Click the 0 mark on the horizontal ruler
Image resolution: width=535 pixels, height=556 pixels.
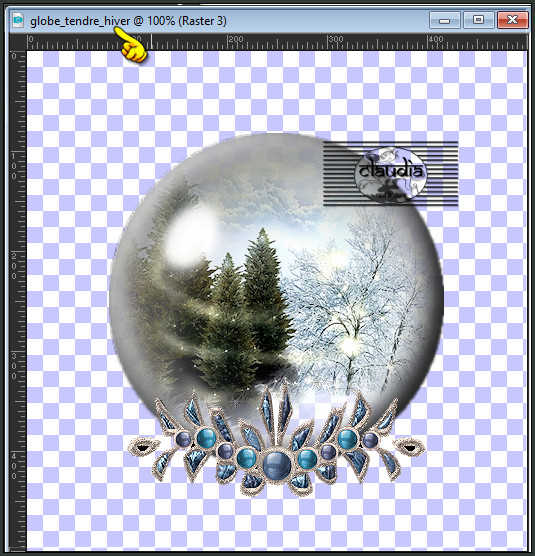point(31,39)
